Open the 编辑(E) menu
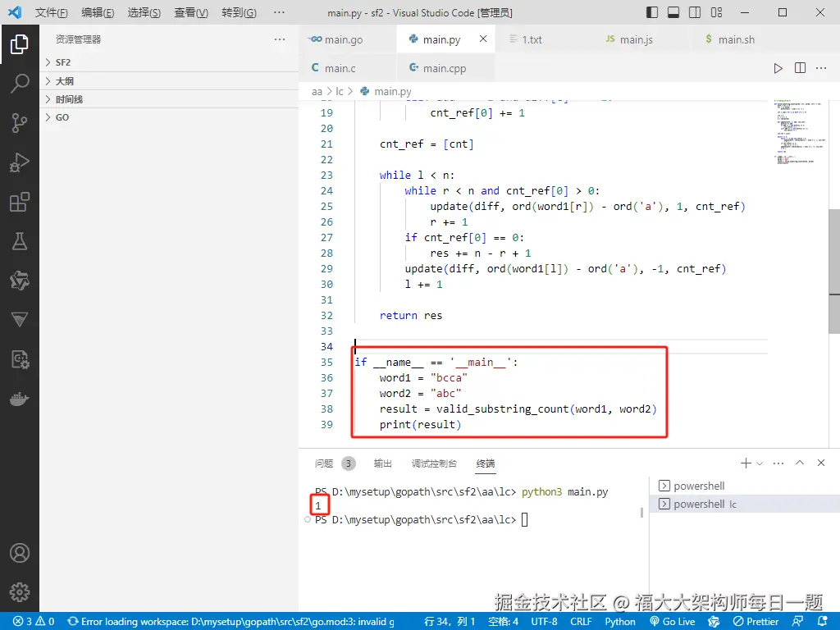This screenshot has height=630, width=840. [x=98, y=12]
